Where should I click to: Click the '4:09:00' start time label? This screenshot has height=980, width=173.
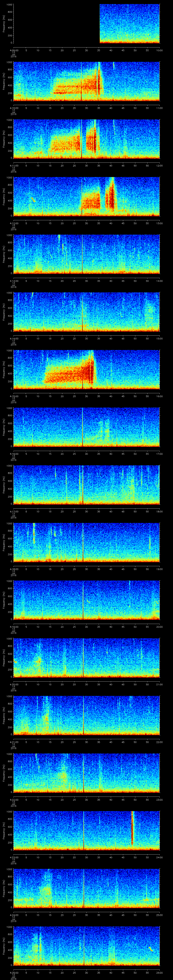click(14, 50)
